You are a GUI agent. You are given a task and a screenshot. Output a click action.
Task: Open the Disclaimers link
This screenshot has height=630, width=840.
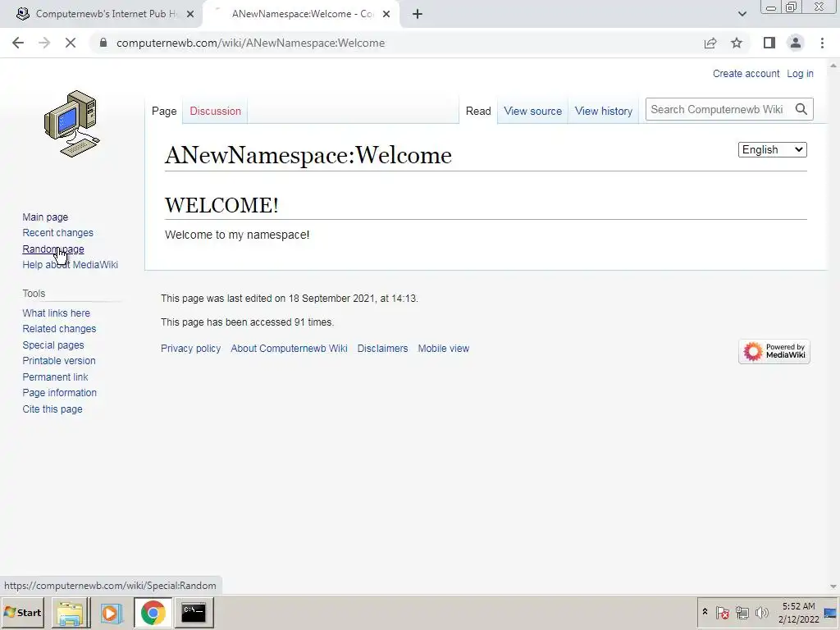(x=382, y=348)
